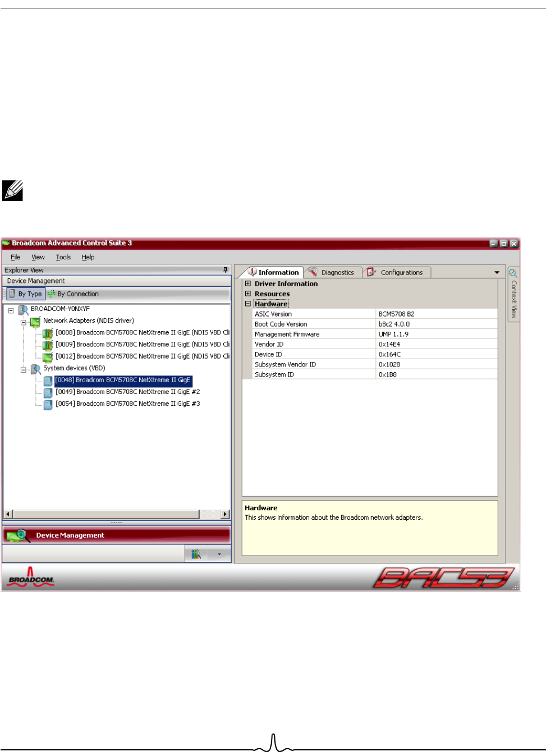Open the tab list dropdown arrow
The height and width of the screenshot is (756, 546).
(x=497, y=272)
